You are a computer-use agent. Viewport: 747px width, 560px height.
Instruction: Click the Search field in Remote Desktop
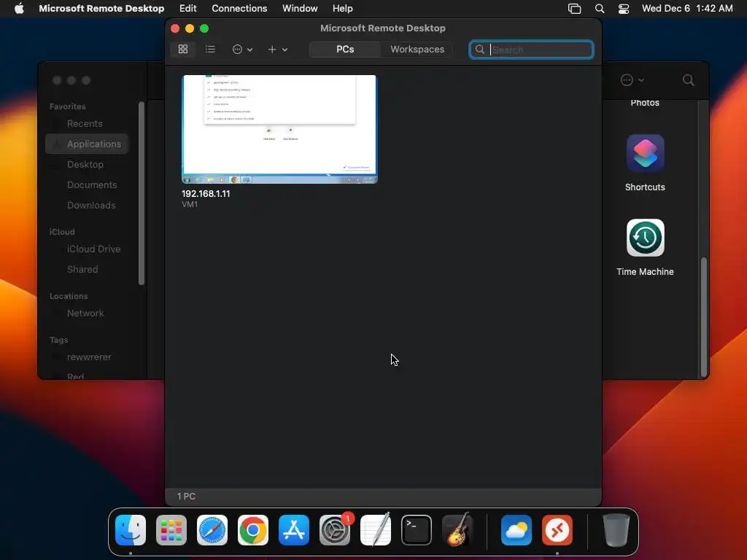tap(531, 50)
